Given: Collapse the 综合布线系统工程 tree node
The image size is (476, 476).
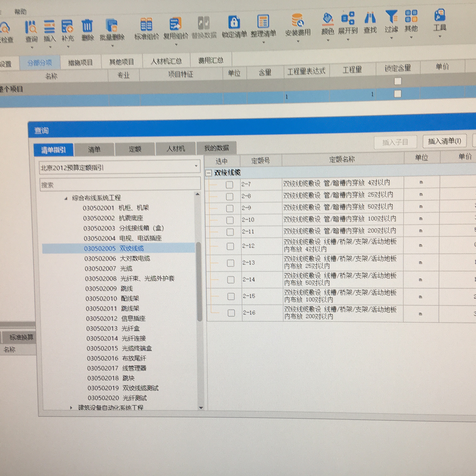Looking at the screenshot, I should pyautogui.click(x=66, y=198).
